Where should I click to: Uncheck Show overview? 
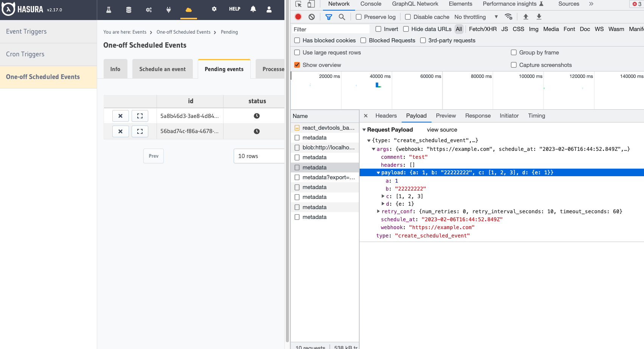(297, 65)
